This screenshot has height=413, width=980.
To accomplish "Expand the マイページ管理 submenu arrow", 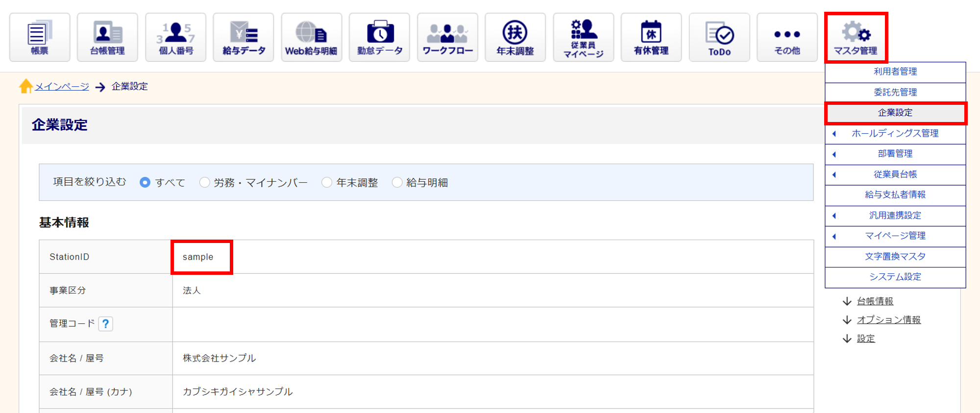I will click(x=834, y=236).
